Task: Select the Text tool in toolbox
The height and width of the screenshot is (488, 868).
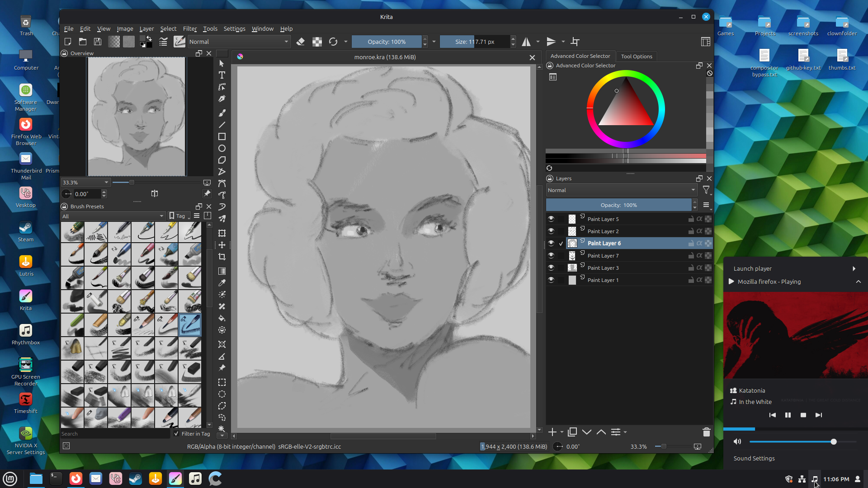Action: coord(222,75)
